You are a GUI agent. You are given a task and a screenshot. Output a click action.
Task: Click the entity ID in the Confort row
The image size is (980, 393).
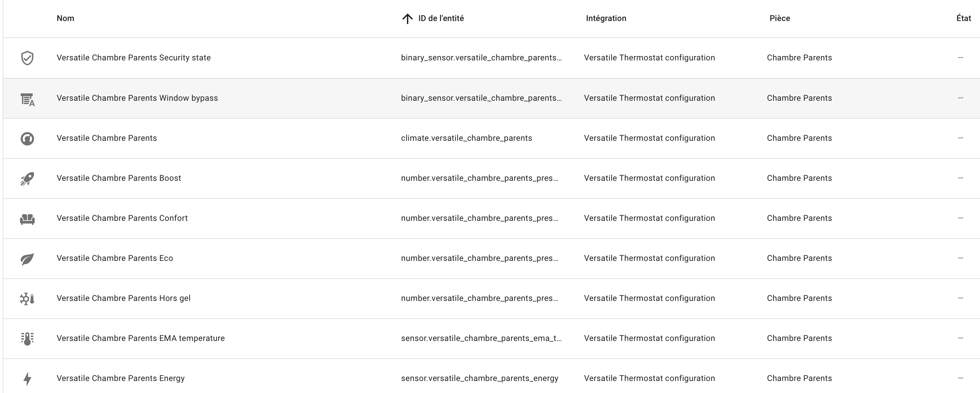[480, 218]
